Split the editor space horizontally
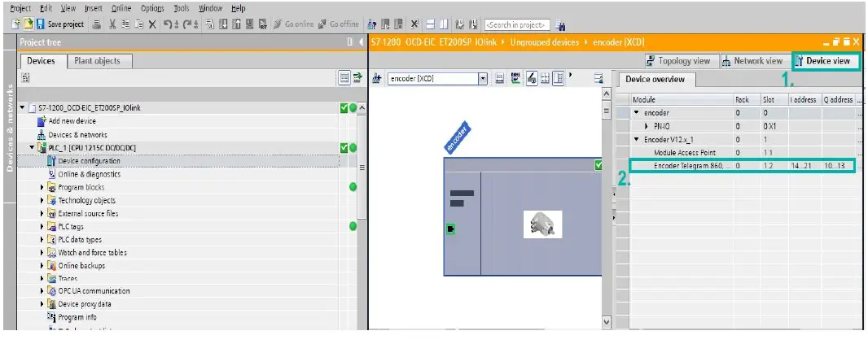Viewport: 868px width, 344px height. [x=432, y=24]
